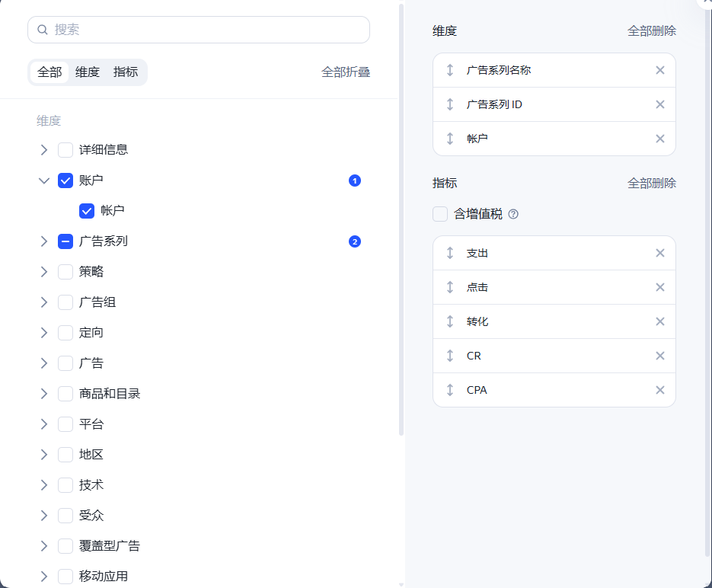
Task: Select the 全部 tab
Action: click(x=49, y=72)
